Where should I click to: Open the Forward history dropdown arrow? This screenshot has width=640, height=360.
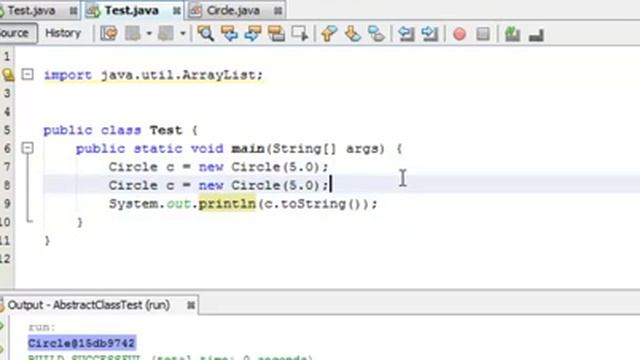183,33
